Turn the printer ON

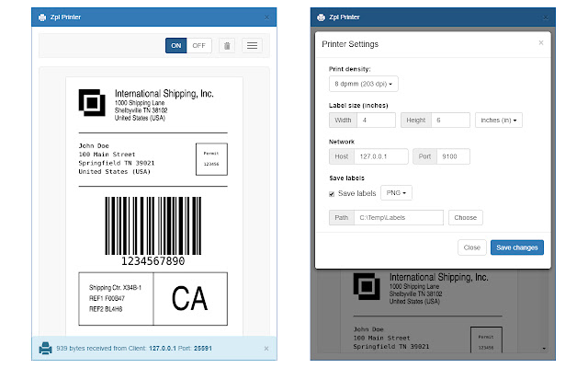(177, 45)
